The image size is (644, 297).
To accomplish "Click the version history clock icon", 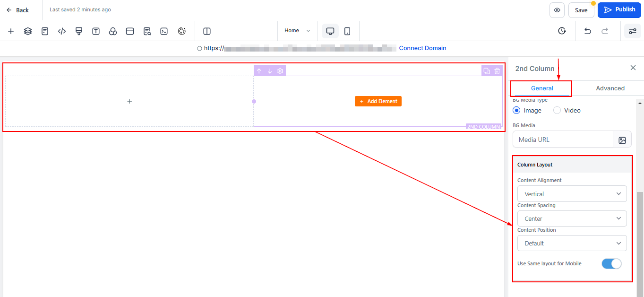I will pyautogui.click(x=562, y=31).
